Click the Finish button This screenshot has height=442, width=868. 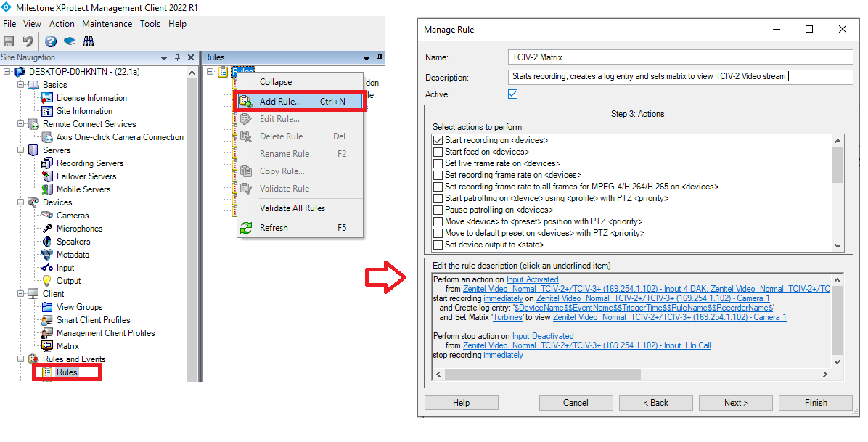(816, 403)
